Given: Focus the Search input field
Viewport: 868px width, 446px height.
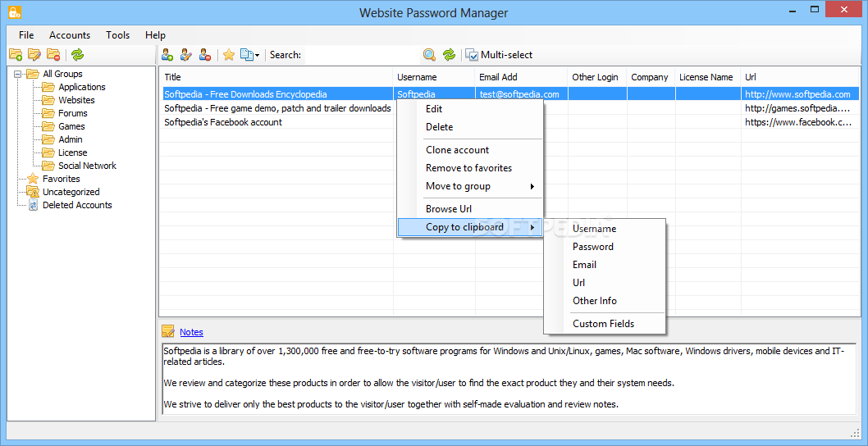Looking at the screenshot, I should pyautogui.click(x=362, y=55).
